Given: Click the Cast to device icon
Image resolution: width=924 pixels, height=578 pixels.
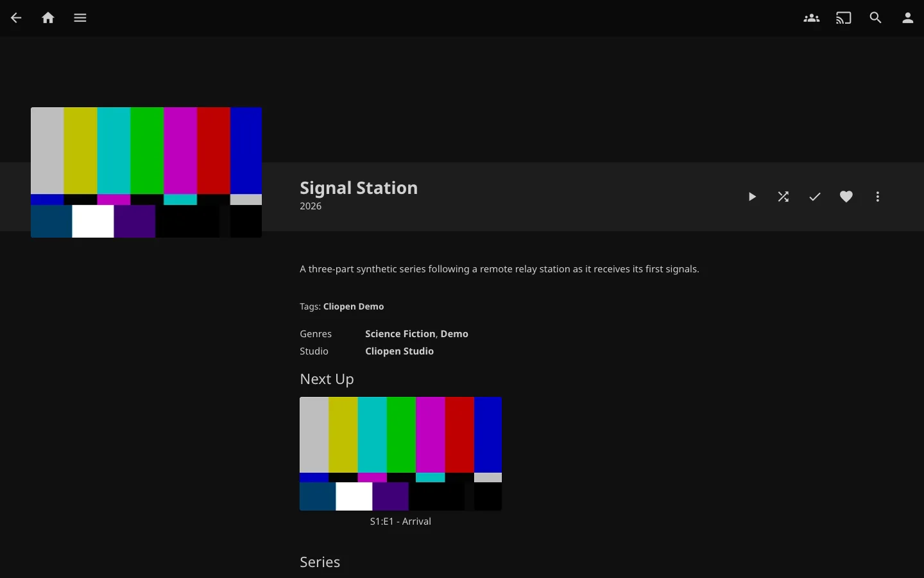Looking at the screenshot, I should 844,18.
